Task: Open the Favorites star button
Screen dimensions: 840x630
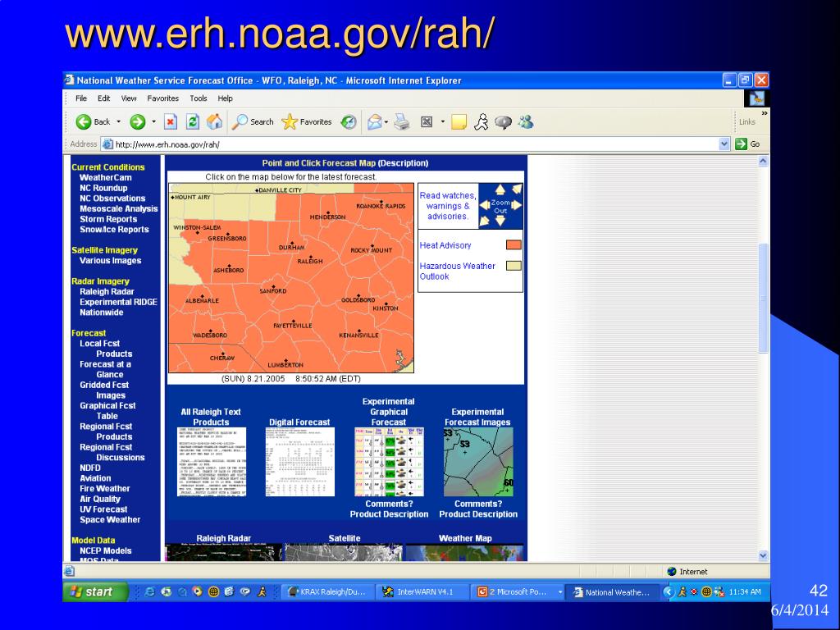Action: pos(307,122)
